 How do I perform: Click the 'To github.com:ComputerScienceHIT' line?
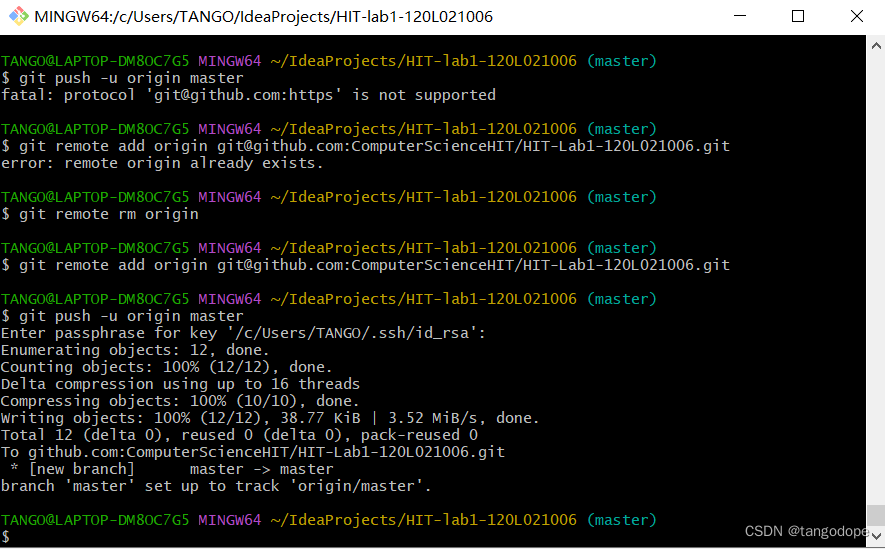pos(253,452)
